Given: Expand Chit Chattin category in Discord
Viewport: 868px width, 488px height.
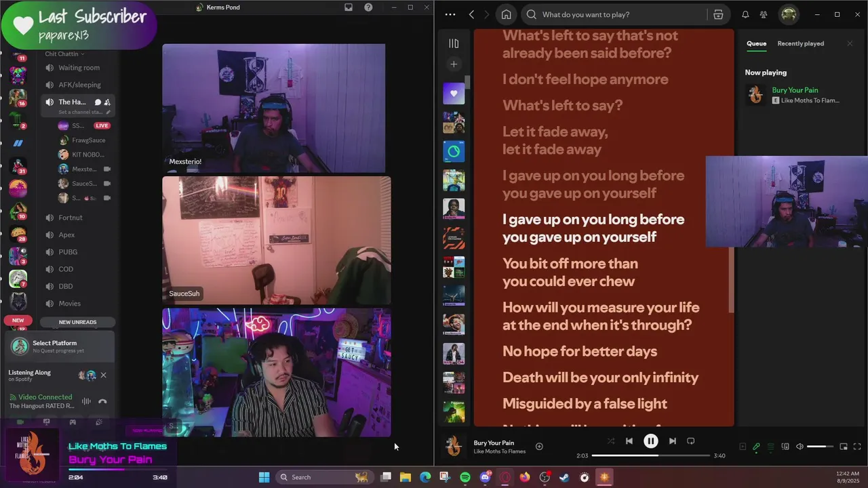Looking at the screenshot, I should pyautogui.click(x=64, y=54).
